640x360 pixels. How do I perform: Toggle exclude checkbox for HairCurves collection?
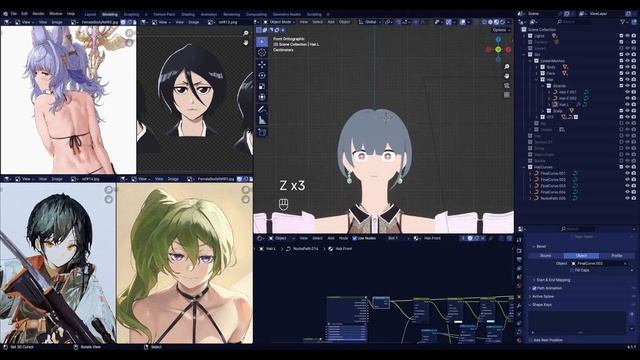621,167
